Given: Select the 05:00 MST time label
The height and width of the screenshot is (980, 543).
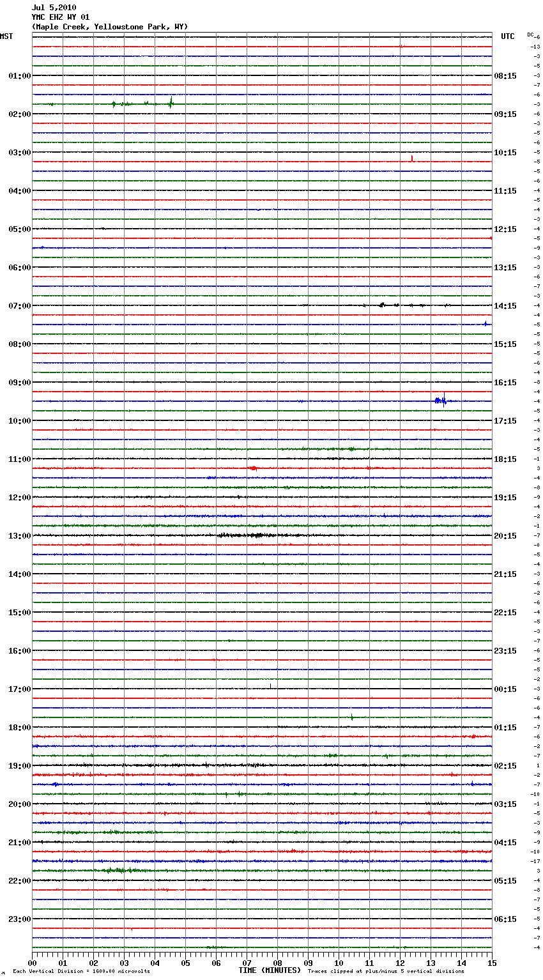Looking at the screenshot, I should [20, 229].
